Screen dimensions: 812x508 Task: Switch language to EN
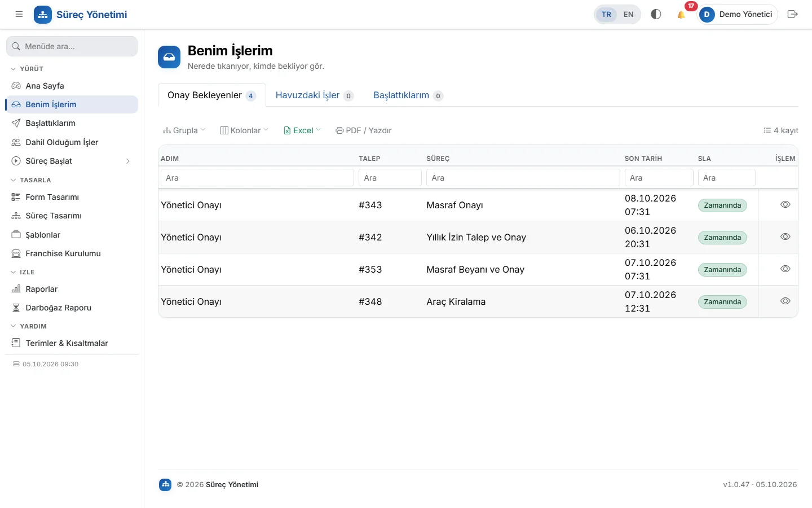[629, 15]
